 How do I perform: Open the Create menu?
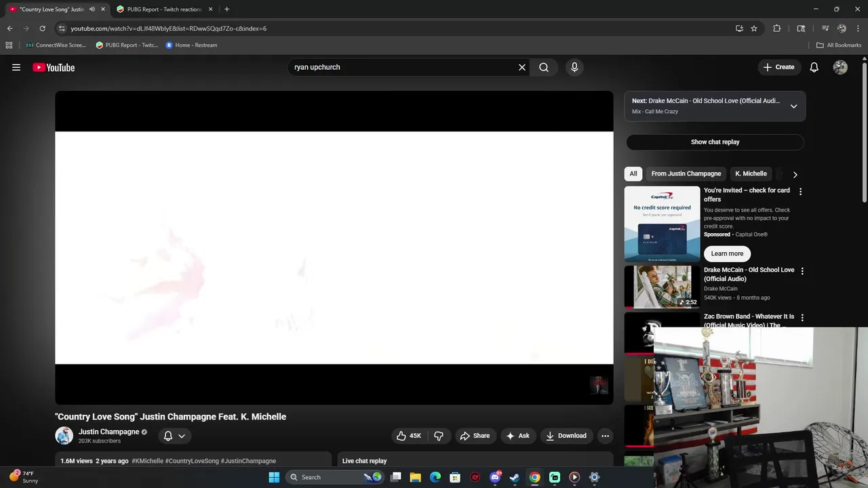(778, 67)
